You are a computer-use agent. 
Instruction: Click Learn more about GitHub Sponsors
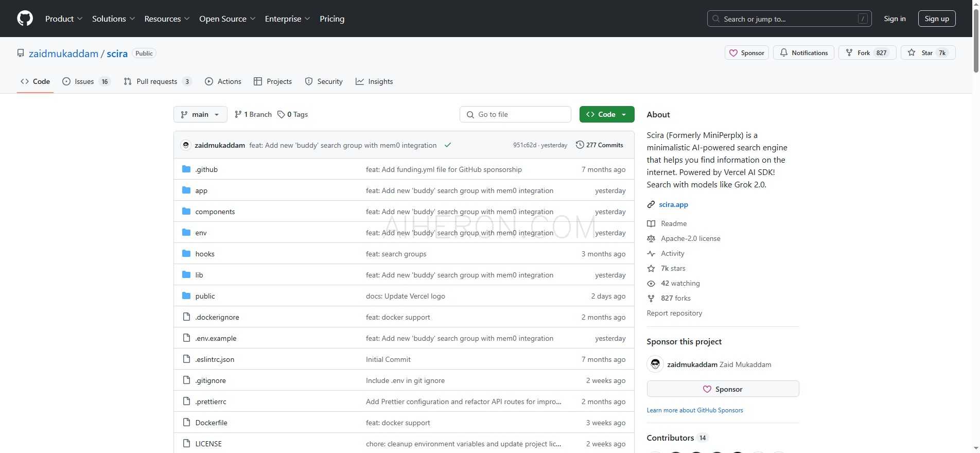695,410
